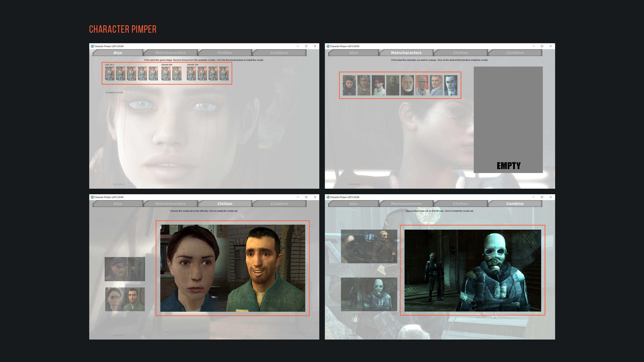Viewport: 644px width, 362px height.
Task: Select the Alyx tab in the window showing Alyx models
Action: 118,53
